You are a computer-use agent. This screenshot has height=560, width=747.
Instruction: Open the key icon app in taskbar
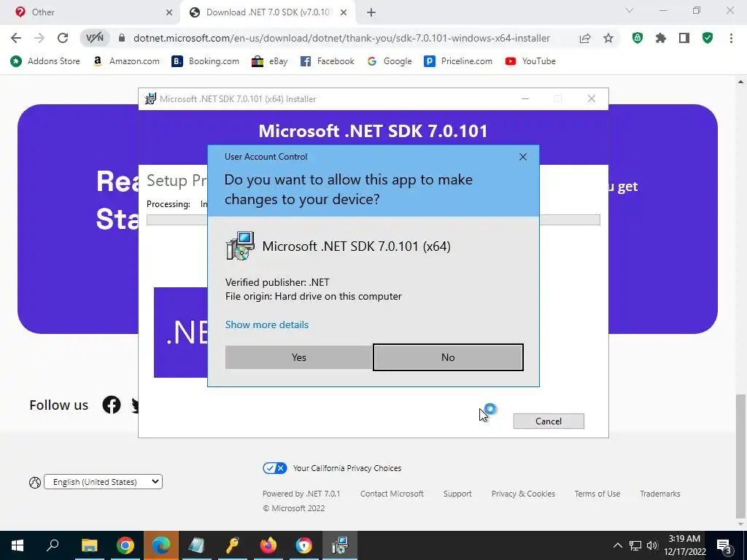click(x=233, y=545)
